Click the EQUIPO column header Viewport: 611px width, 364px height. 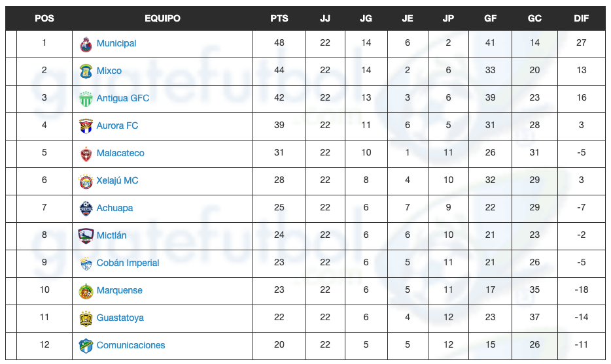[x=162, y=18]
